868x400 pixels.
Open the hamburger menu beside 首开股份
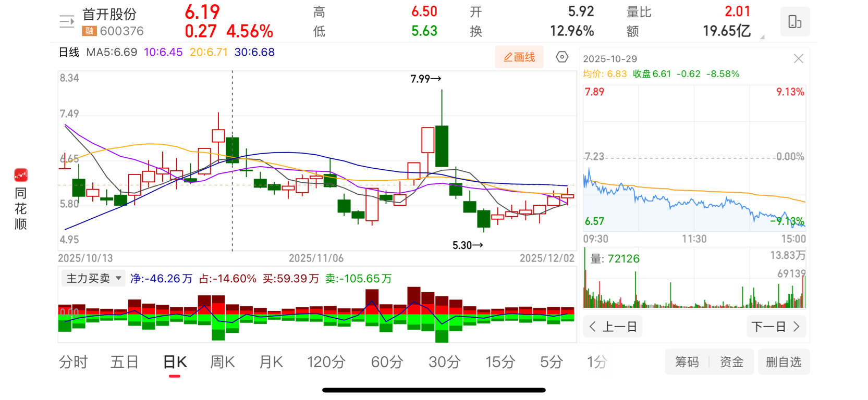point(67,21)
